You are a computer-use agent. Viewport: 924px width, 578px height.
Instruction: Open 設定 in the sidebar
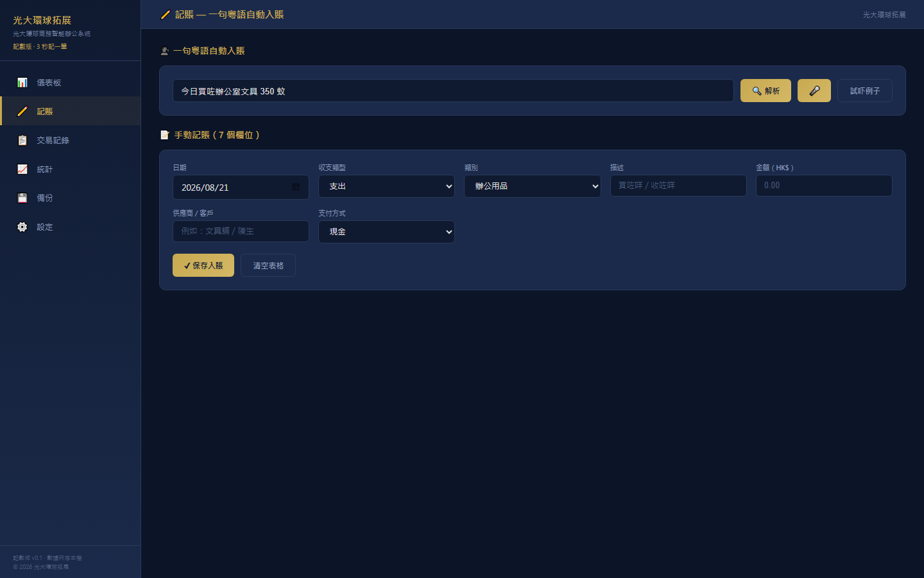[x=71, y=227]
